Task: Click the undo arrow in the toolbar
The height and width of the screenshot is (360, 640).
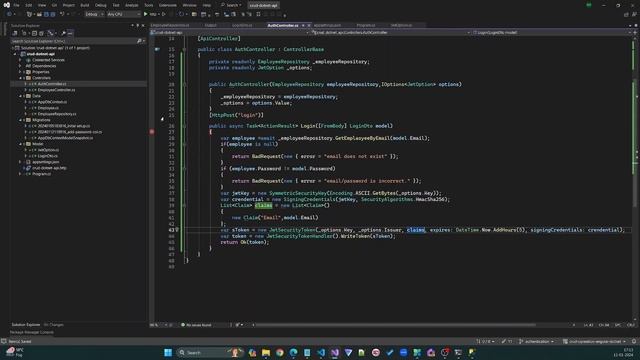Action: click(x=62, y=14)
